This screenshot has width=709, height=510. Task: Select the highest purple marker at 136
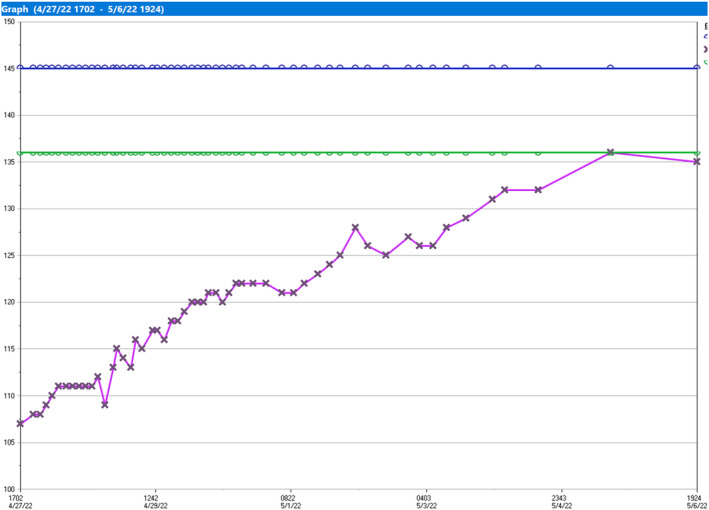tap(610, 152)
